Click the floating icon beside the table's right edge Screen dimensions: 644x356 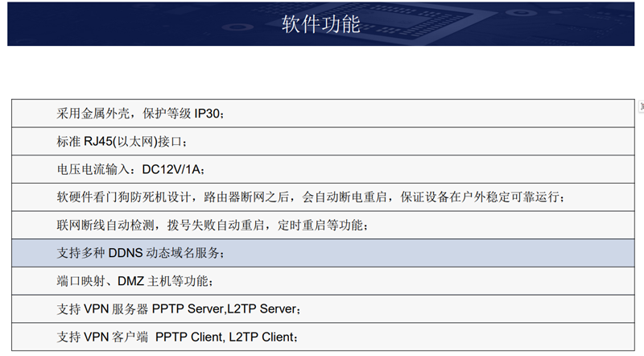point(641,108)
